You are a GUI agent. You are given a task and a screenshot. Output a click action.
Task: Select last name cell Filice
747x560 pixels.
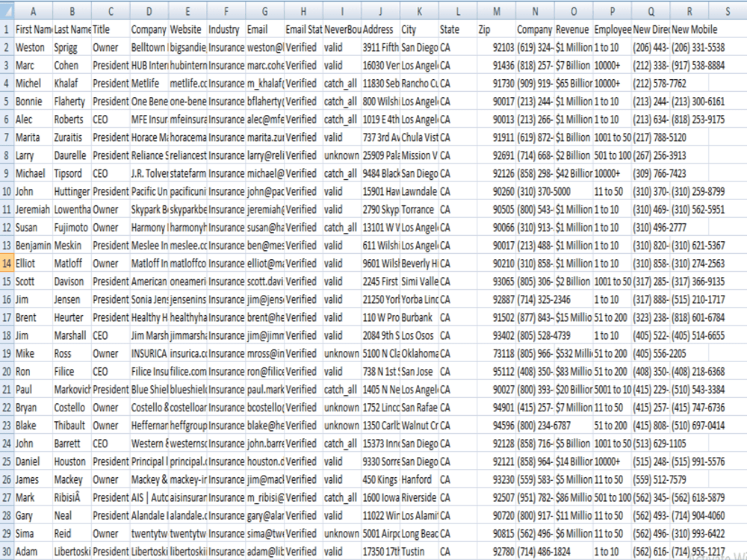[x=72, y=371]
